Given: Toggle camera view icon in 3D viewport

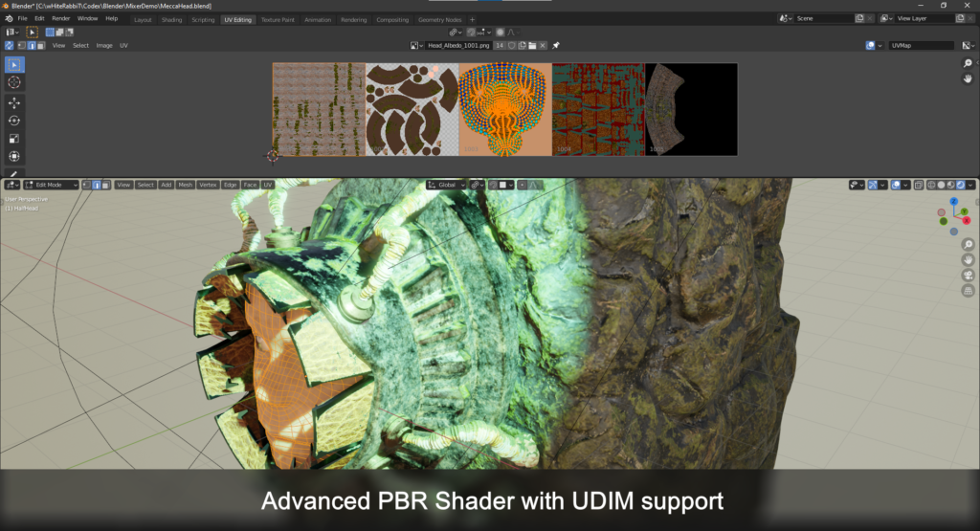Looking at the screenshot, I should [x=968, y=276].
